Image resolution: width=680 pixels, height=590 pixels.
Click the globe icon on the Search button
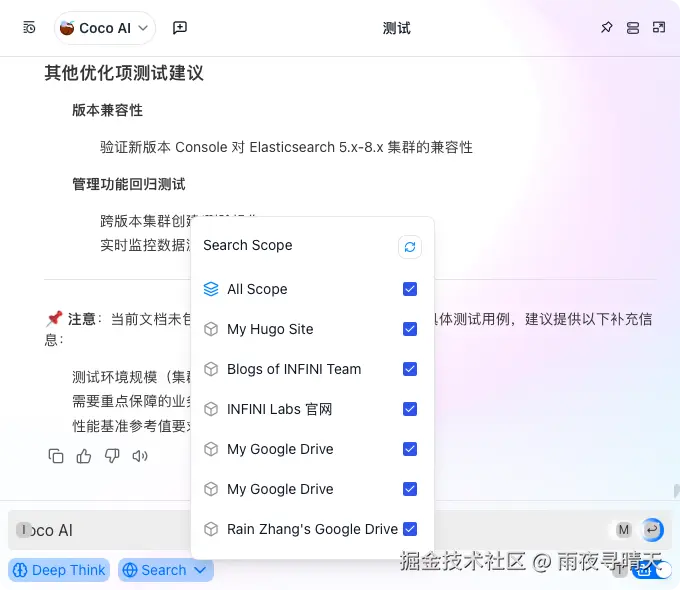130,570
